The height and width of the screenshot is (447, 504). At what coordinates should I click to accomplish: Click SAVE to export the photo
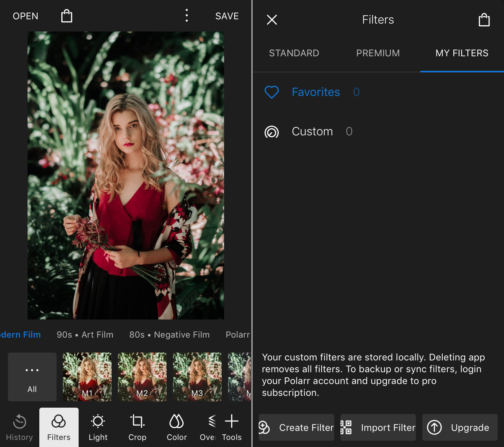(x=227, y=16)
